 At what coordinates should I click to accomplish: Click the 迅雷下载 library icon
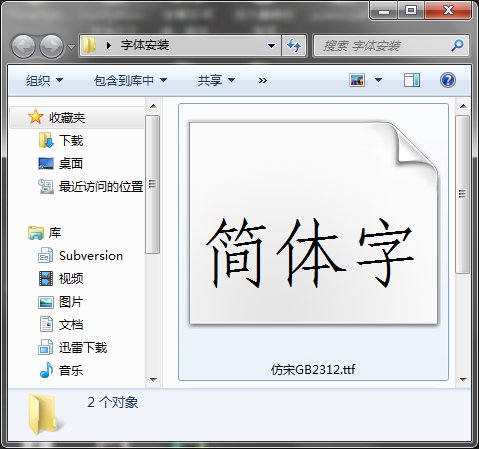point(45,347)
